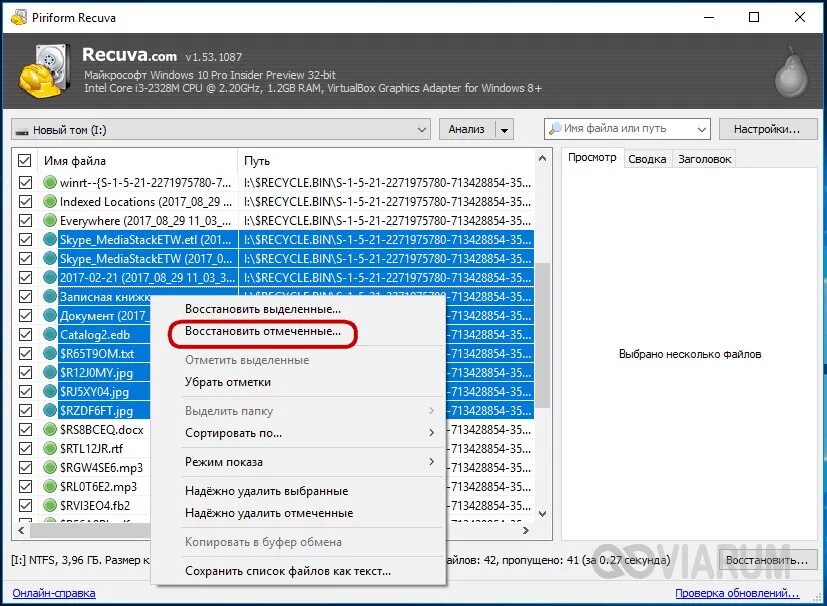Click the status icon of $RJ5XY04.jpg

coord(50,391)
